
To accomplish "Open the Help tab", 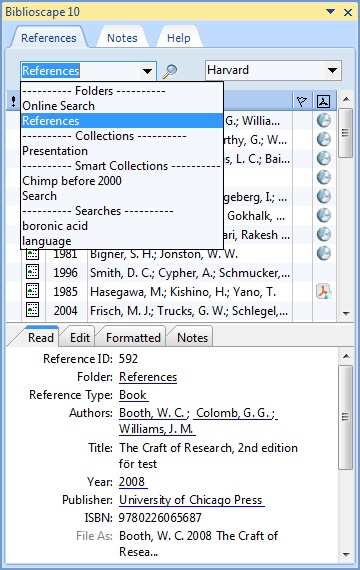I will 179,38.
